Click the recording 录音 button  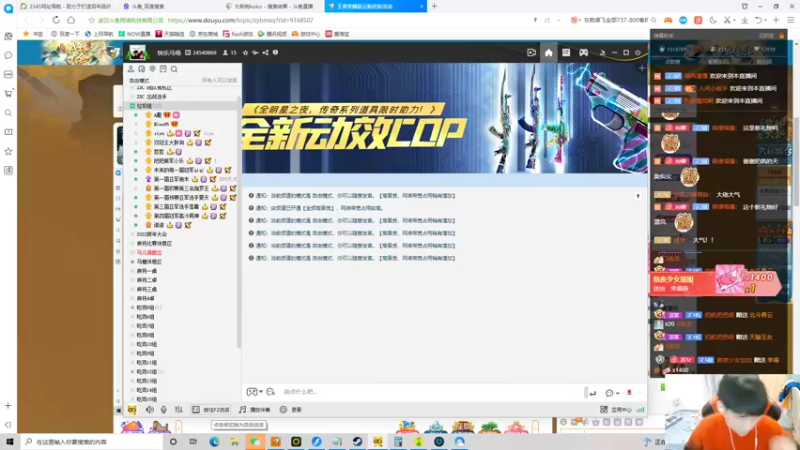tap(291, 410)
